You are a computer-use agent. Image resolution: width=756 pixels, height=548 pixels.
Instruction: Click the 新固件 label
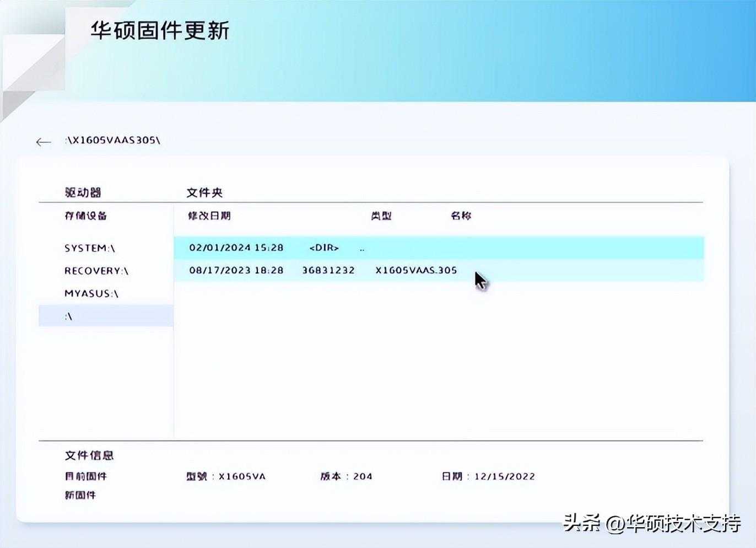coord(80,495)
